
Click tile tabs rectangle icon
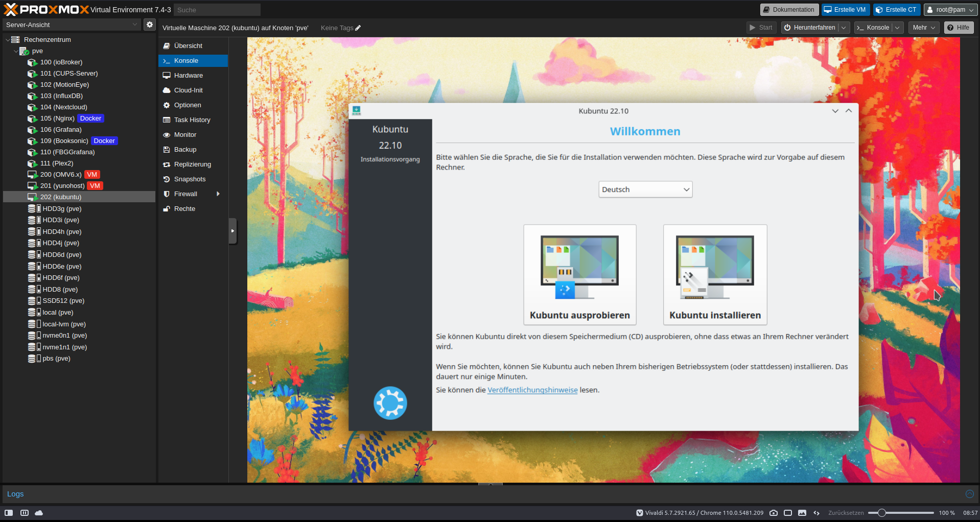coord(788,513)
